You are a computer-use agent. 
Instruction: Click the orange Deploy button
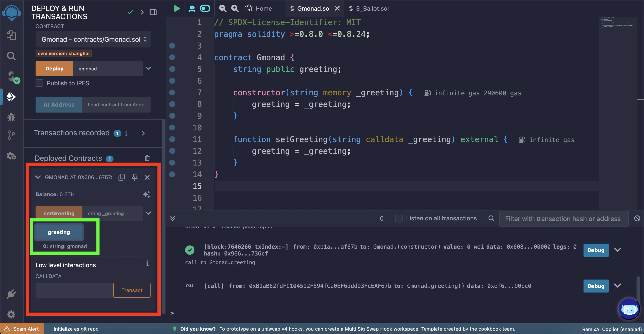(54, 69)
